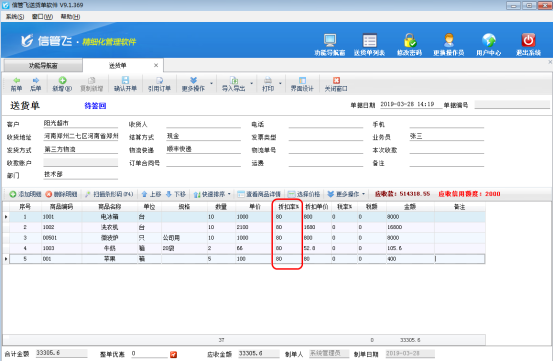Click the 添加明细 button
The height and width of the screenshot is (361, 554).
(x=25, y=194)
